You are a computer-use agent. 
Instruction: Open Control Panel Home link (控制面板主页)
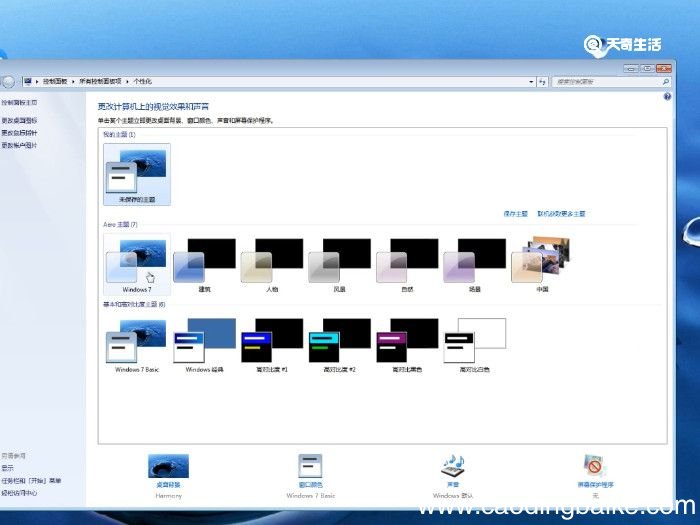(19, 103)
